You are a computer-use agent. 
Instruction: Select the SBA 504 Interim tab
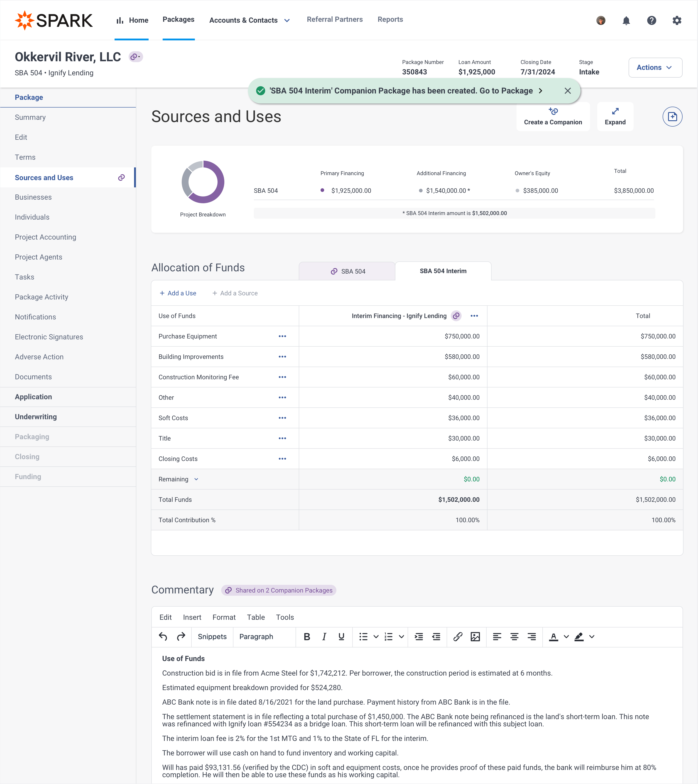(443, 271)
